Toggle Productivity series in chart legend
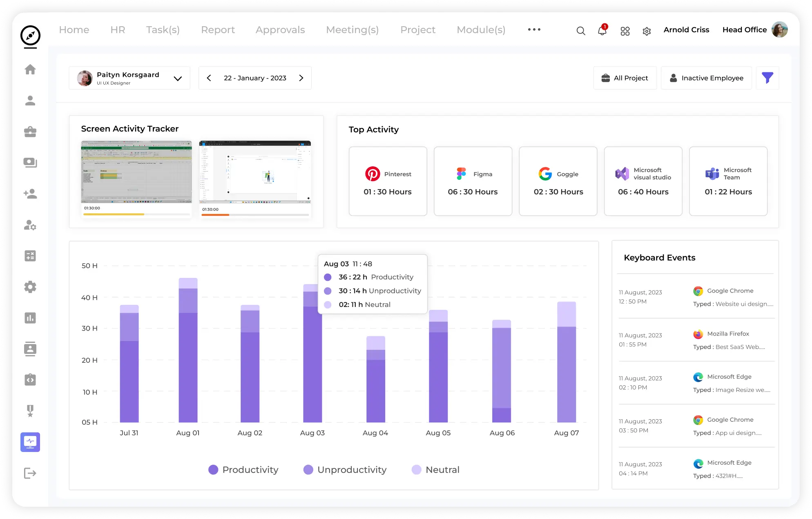Screen dimensions: 812x519 tap(243, 470)
